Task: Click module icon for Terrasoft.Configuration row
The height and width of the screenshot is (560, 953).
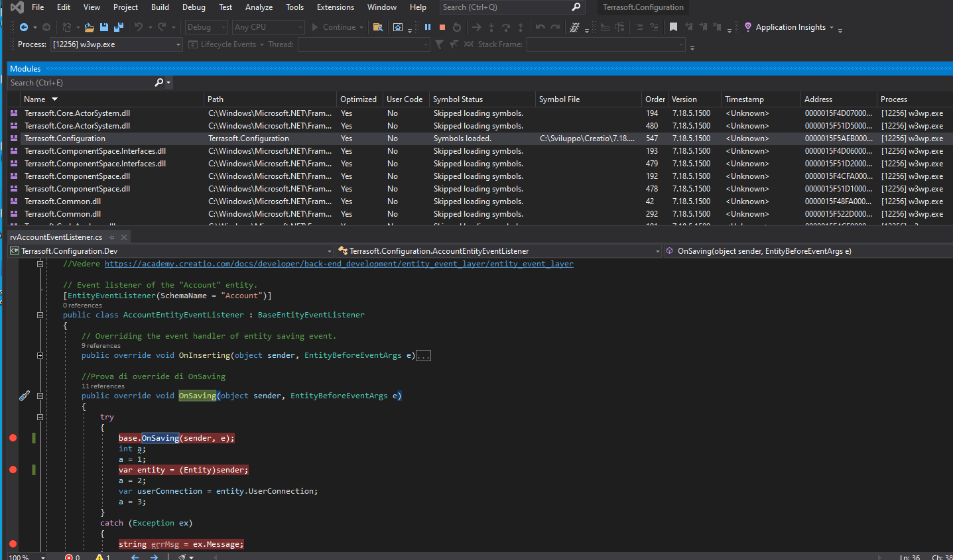Action: [x=14, y=139]
